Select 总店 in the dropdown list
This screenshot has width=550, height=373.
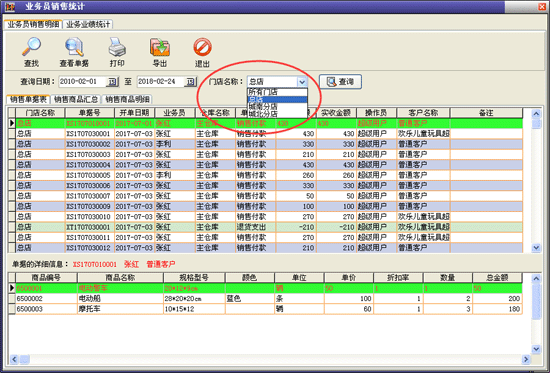(x=277, y=99)
